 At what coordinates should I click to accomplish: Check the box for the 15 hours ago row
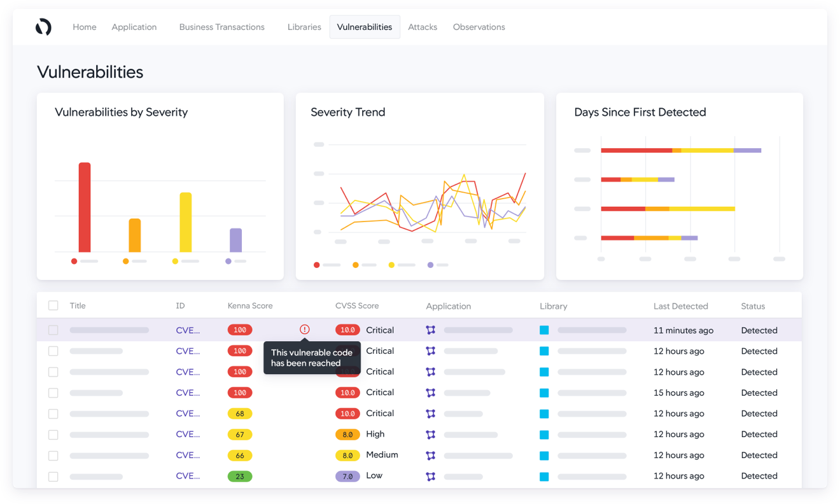click(x=53, y=393)
